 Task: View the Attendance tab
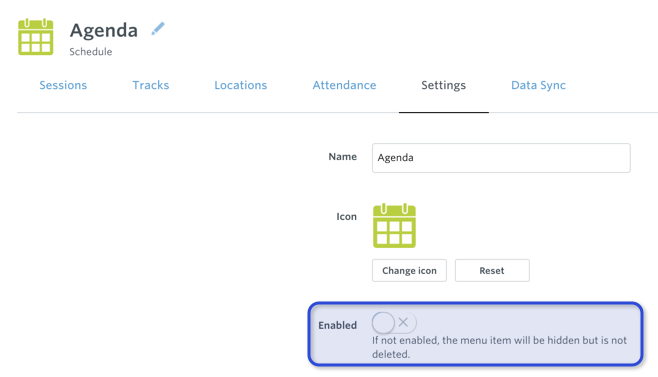click(344, 85)
